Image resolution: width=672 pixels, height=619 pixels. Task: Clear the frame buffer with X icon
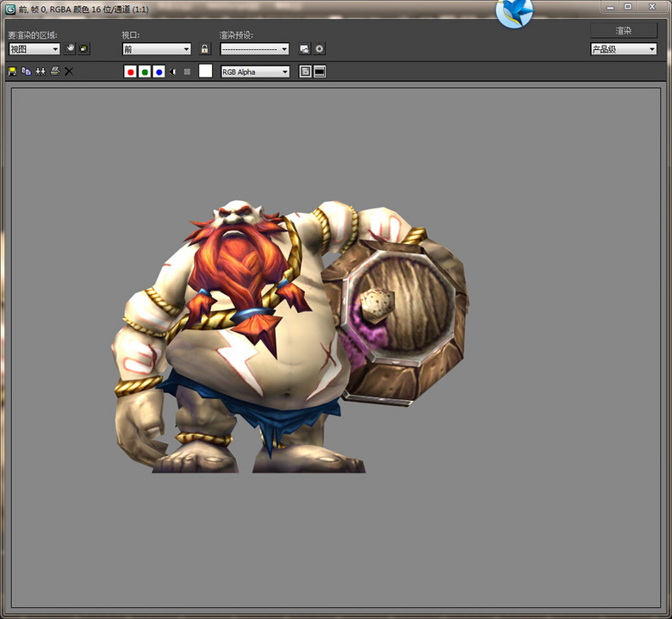(69, 72)
